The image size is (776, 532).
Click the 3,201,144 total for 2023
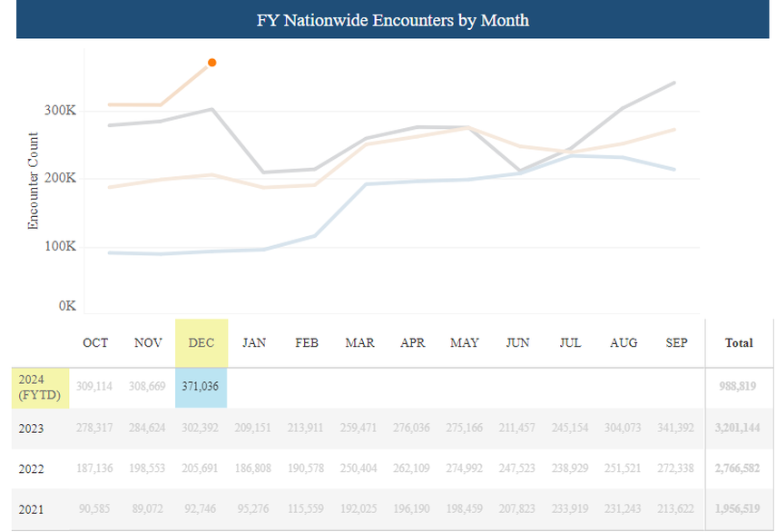click(x=739, y=429)
